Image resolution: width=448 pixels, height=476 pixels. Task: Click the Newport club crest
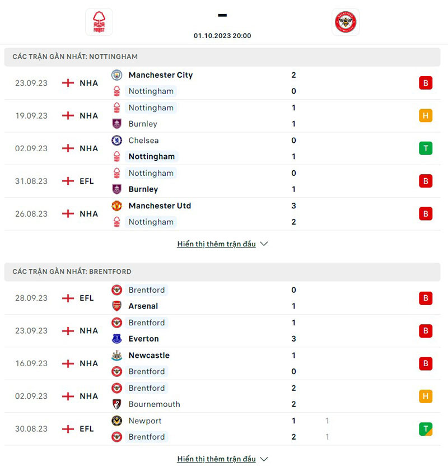click(117, 421)
